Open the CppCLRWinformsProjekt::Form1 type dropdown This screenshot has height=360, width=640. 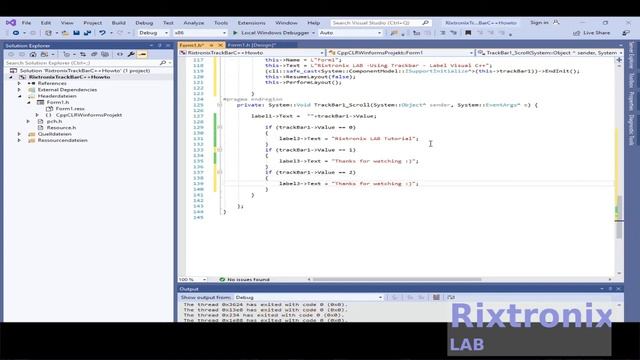(x=401, y=53)
